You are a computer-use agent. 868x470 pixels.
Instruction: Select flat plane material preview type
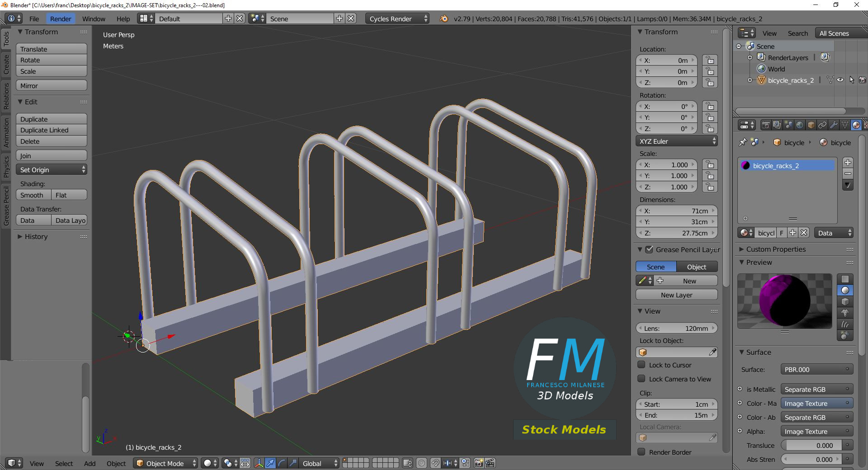pyautogui.click(x=845, y=279)
